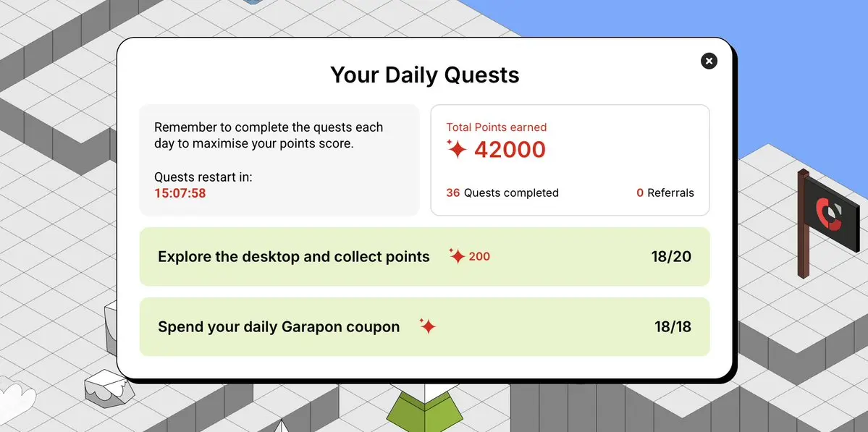Click the 18/18 progress counter
The width and height of the screenshot is (868, 432).
[x=673, y=327]
